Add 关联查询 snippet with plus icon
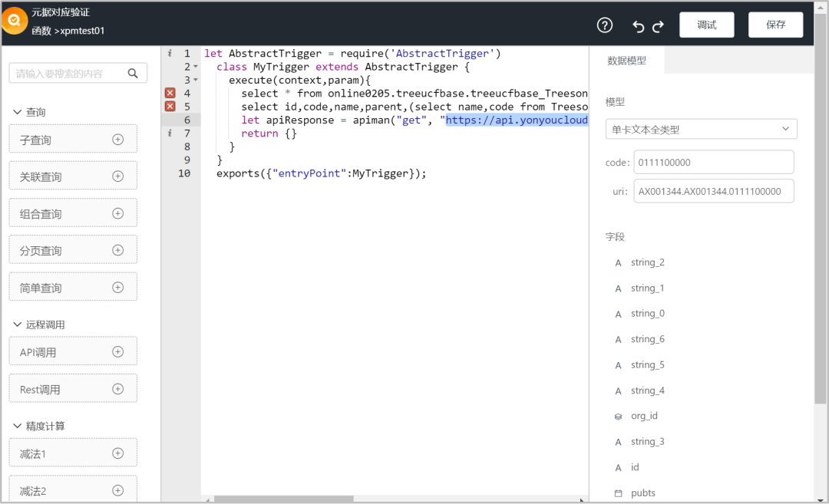Image resolution: width=829 pixels, height=504 pixels. pos(117,176)
